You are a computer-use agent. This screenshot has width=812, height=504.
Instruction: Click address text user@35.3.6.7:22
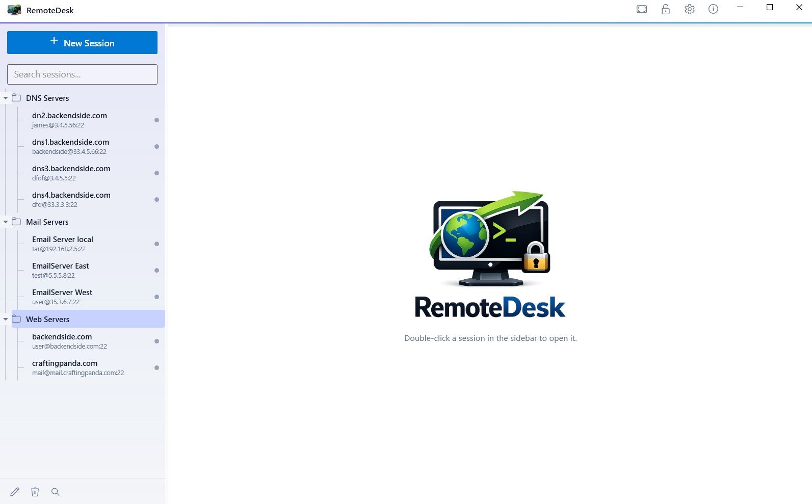tap(56, 302)
